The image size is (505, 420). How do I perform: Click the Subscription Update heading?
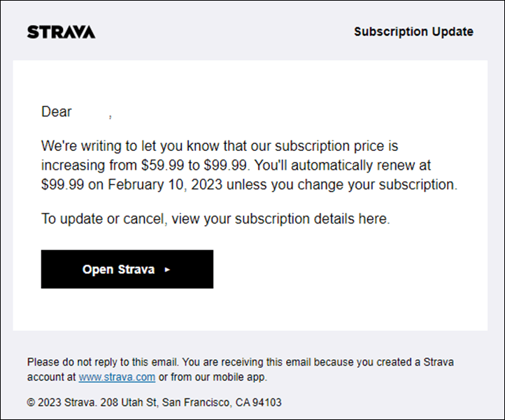click(413, 31)
